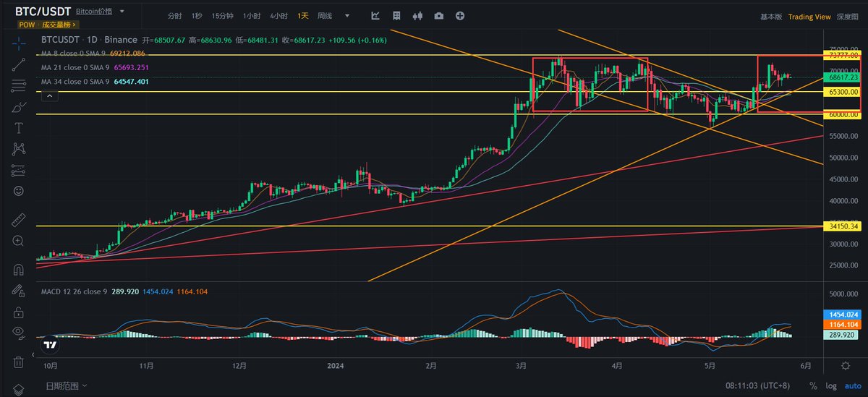This screenshot has height=397, width=868.
Task: Click the trash remove drawings icon
Action: (19, 362)
